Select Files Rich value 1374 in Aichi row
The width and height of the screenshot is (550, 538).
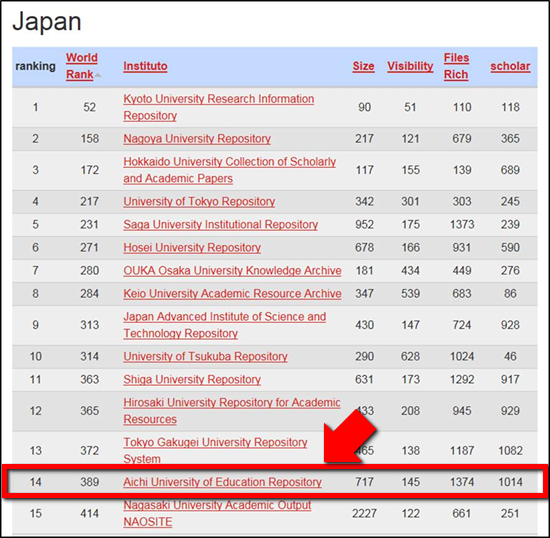click(462, 482)
